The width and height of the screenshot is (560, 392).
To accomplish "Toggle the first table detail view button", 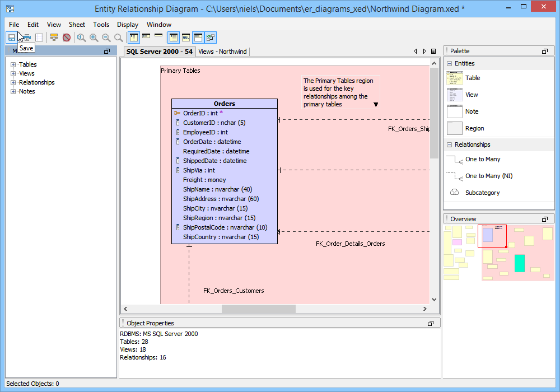I will (x=134, y=38).
